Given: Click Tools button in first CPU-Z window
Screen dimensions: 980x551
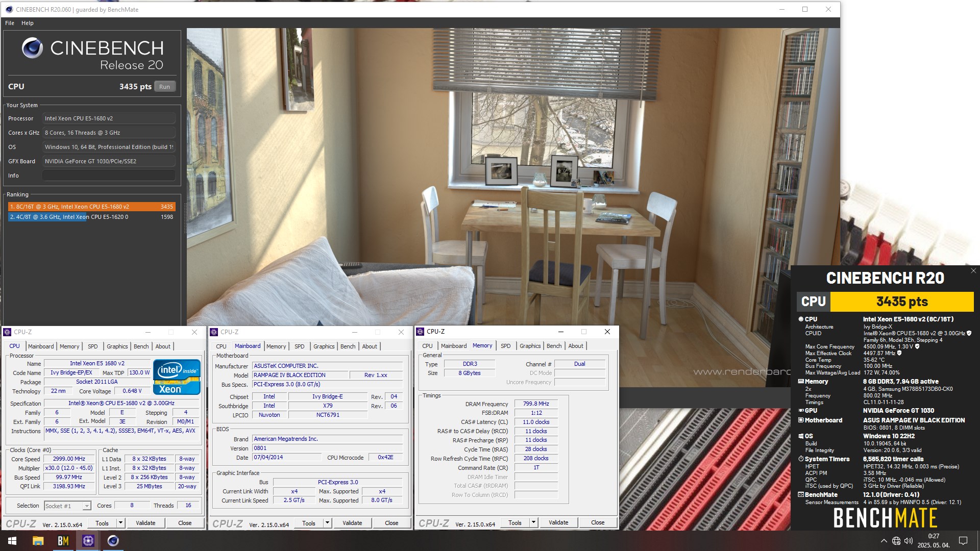Looking at the screenshot, I should click(x=102, y=523).
